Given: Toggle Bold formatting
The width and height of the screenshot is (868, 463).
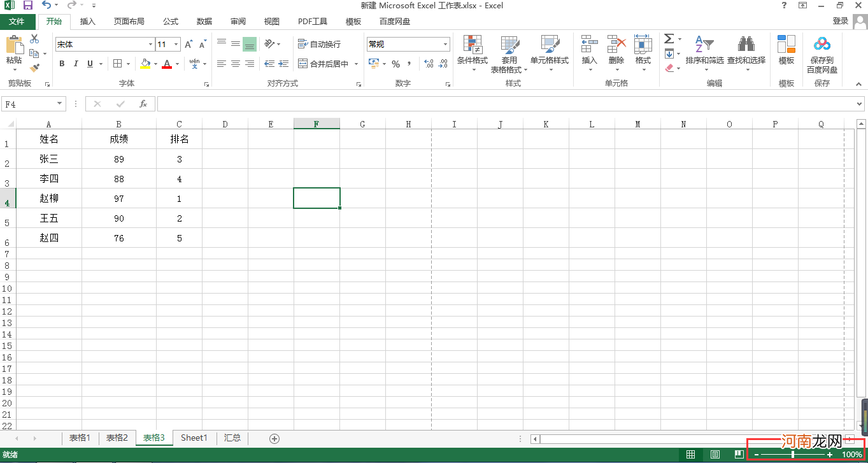Looking at the screenshot, I should point(62,64).
